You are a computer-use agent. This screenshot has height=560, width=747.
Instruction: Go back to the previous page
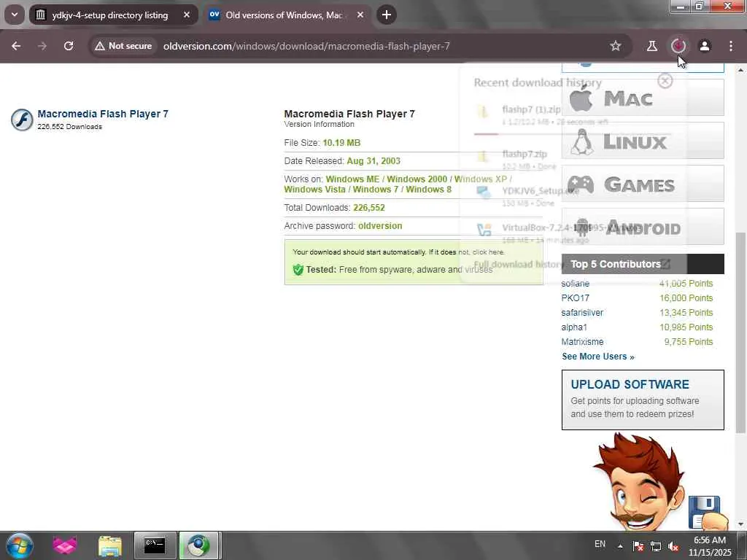[16, 46]
